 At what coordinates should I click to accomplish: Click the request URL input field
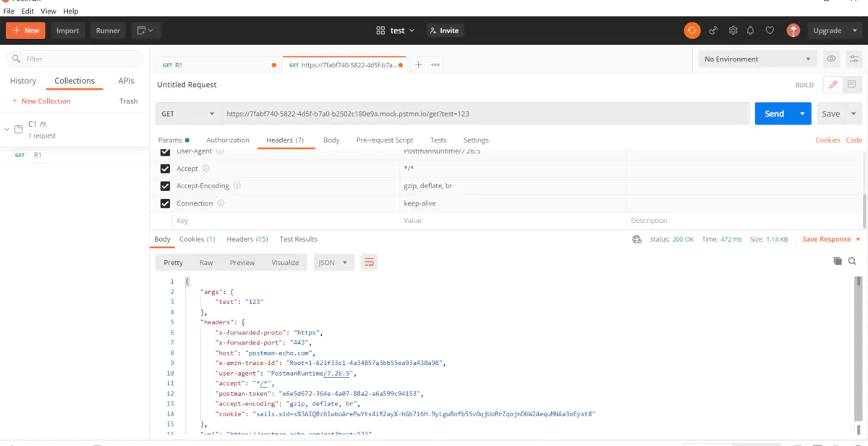coord(485,114)
